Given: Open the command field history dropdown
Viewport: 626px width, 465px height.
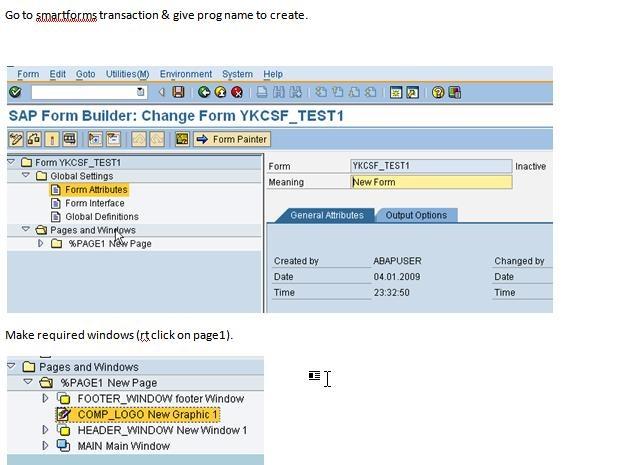Looking at the screenshot, I should pos(141,92).
